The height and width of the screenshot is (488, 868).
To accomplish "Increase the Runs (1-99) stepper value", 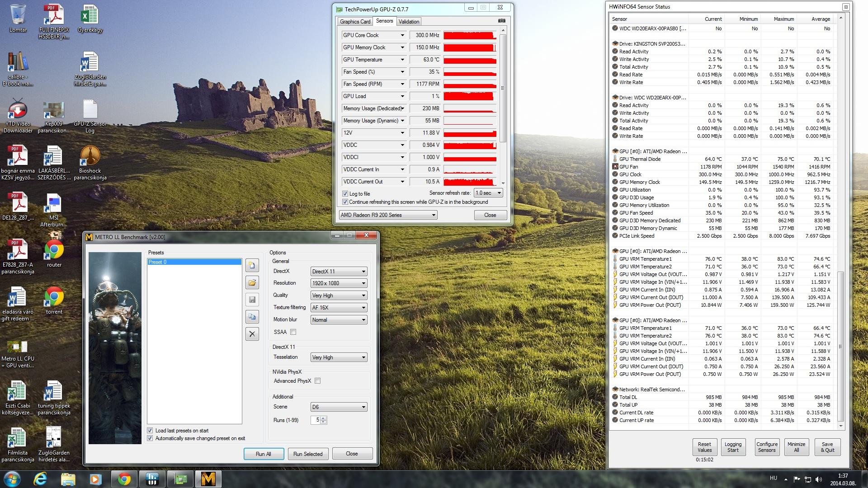I will pyautogui.click(x=323, y=418).
